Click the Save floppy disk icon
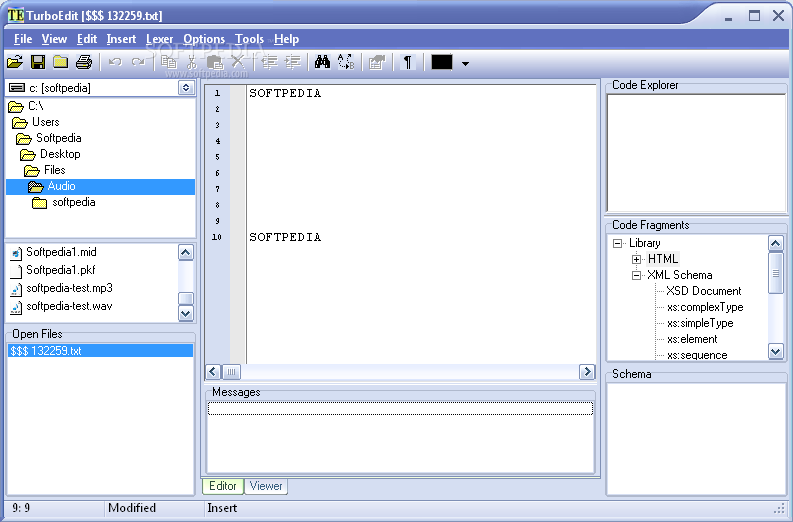Viewport: 793px width, 522px height. [x=38, y=62]
